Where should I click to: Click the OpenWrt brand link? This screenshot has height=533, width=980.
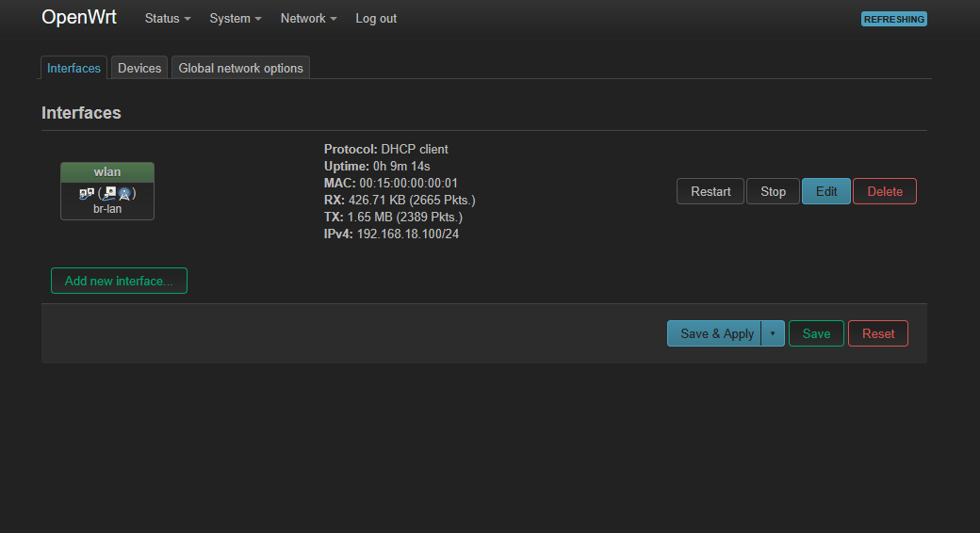[x=79, y=17]
